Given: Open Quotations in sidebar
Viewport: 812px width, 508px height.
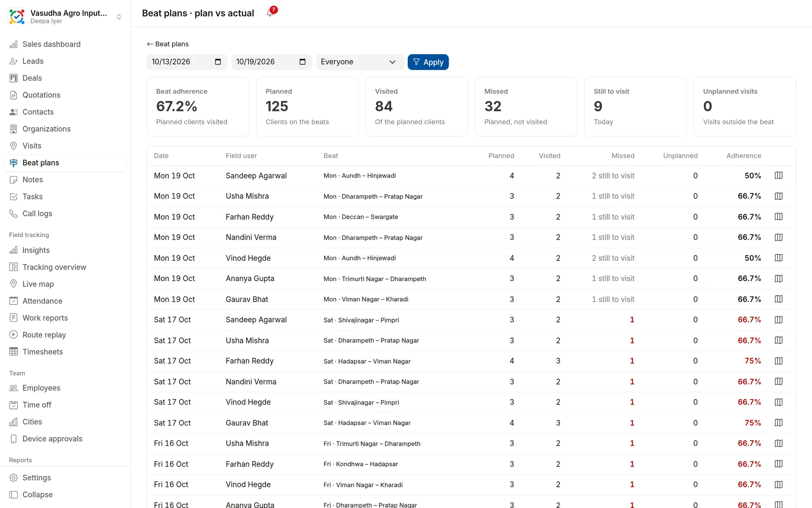Looking at the screenshot, I should (x=65, y=95).
